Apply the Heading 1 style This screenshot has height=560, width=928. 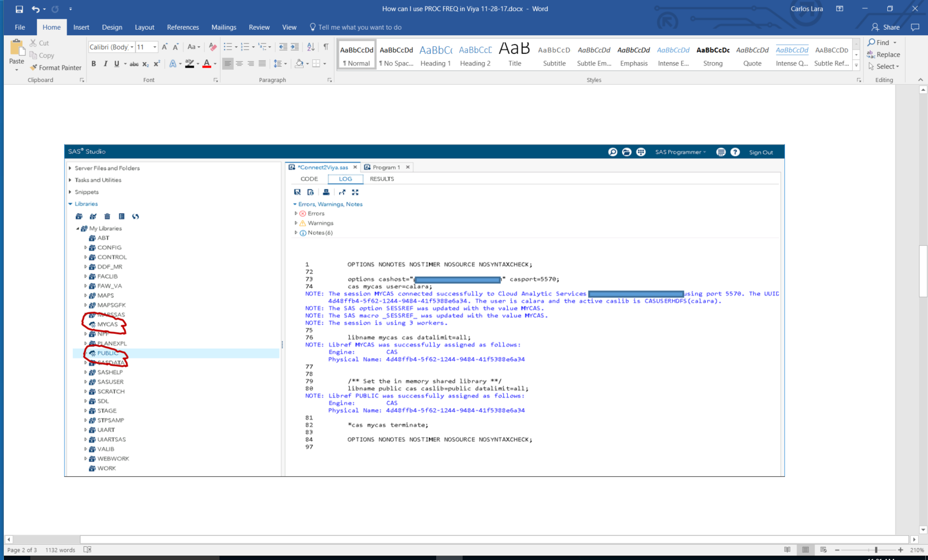point(436,54)
